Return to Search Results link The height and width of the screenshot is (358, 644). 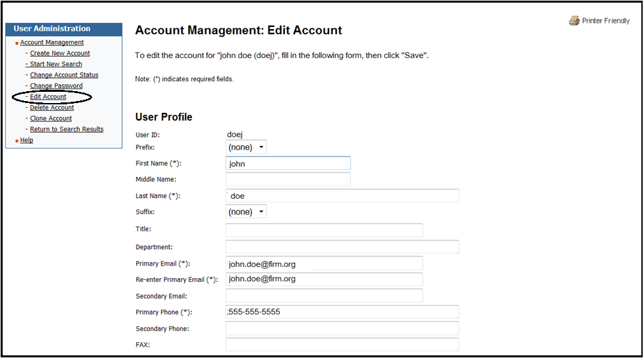(x=67, y=129)
